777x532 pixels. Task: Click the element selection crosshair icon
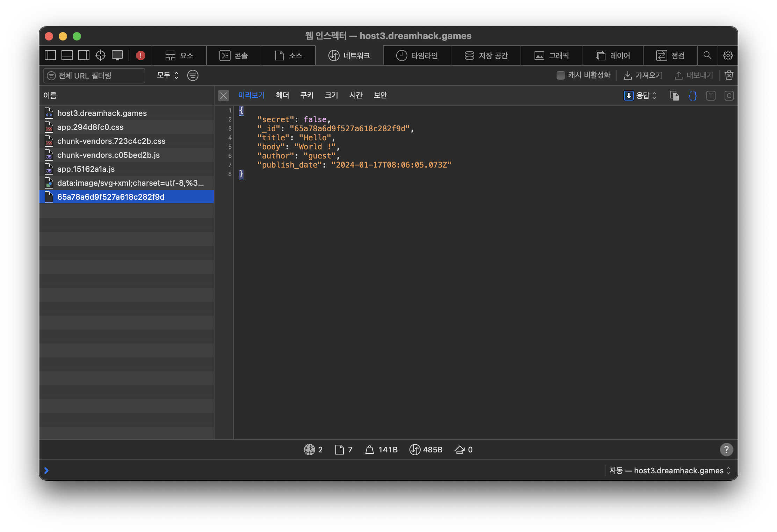tap(101, 55)
